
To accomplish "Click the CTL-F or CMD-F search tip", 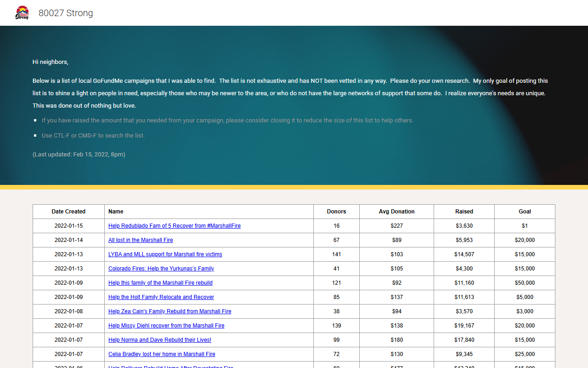I will click(x=93, y=136).
